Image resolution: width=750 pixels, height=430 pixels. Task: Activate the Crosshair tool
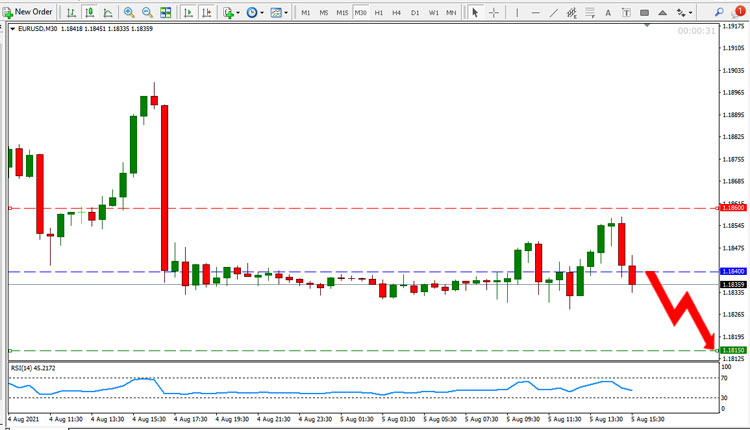(x=494, y=13)
